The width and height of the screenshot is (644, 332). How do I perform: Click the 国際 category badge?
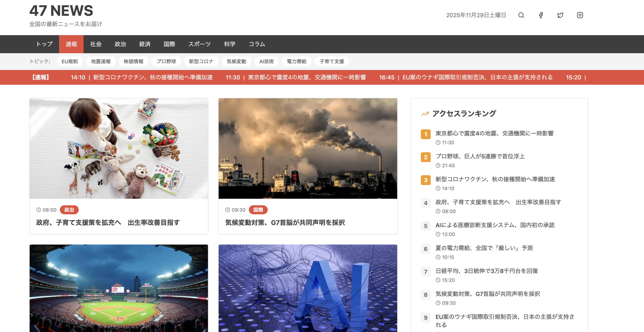tap(258, 210)
